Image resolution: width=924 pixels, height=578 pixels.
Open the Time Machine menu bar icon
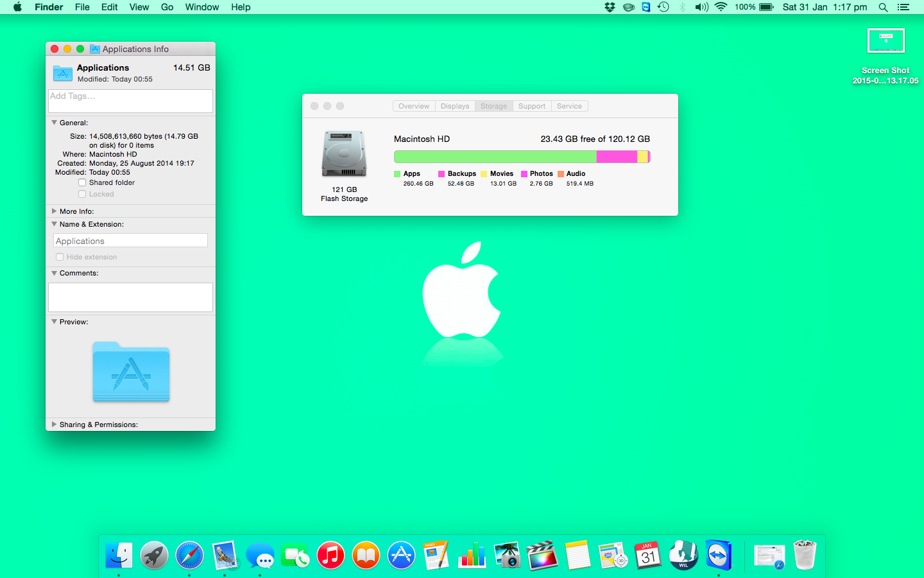pyautogui.click(x=663, y=7)
